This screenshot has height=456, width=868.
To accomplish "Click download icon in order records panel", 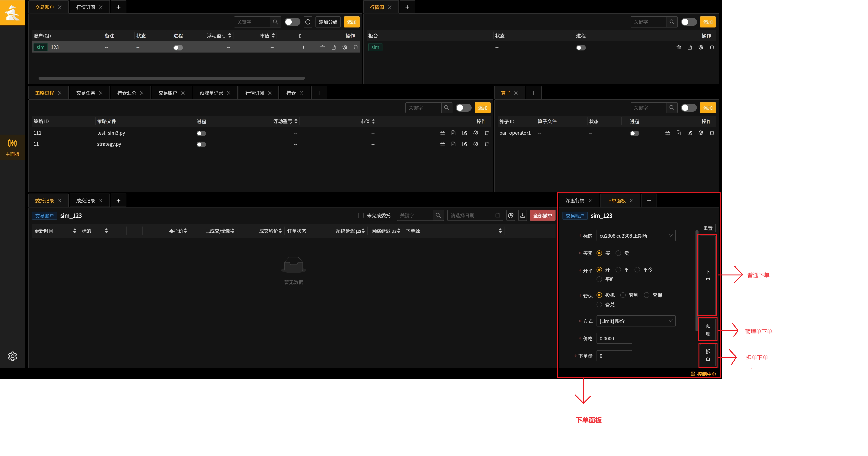I will 523,216.
